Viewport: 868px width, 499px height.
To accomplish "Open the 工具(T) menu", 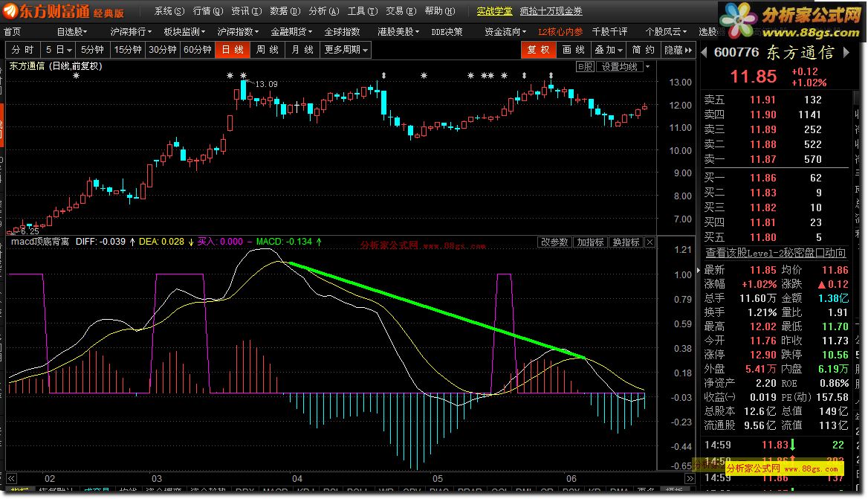I will 363,11.
